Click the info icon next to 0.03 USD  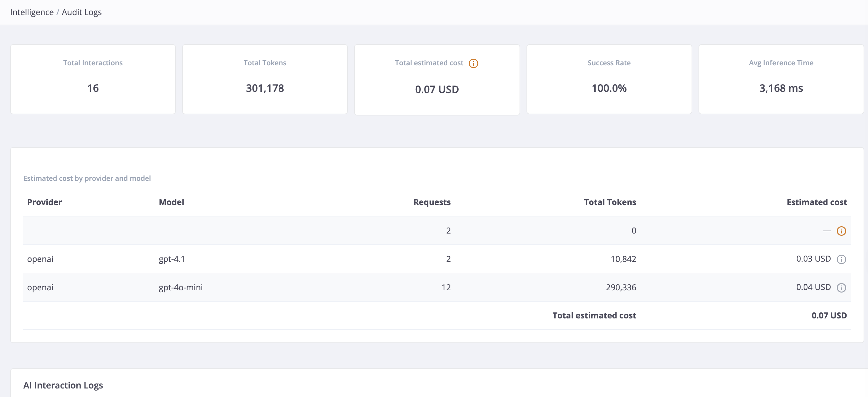coord(841,259)
